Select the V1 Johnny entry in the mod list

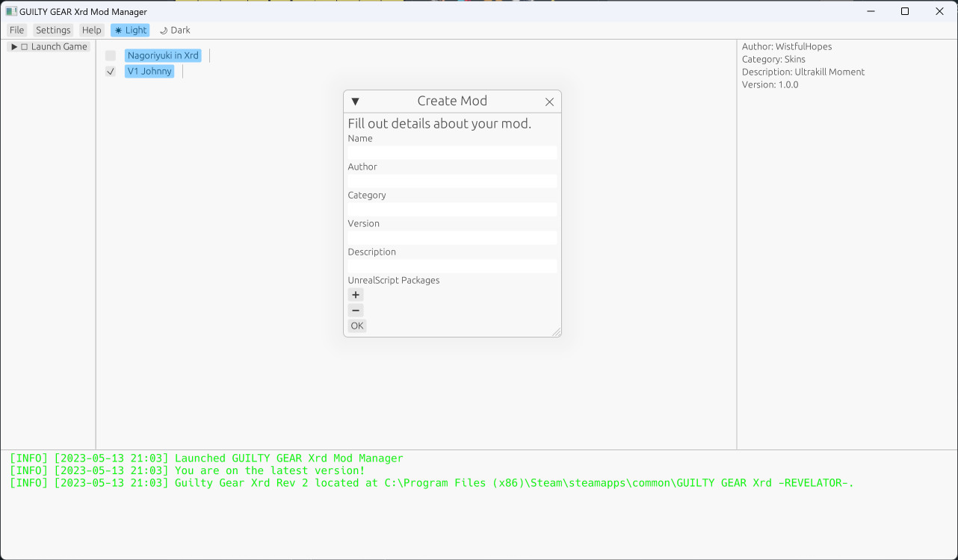tap(149, 71)
